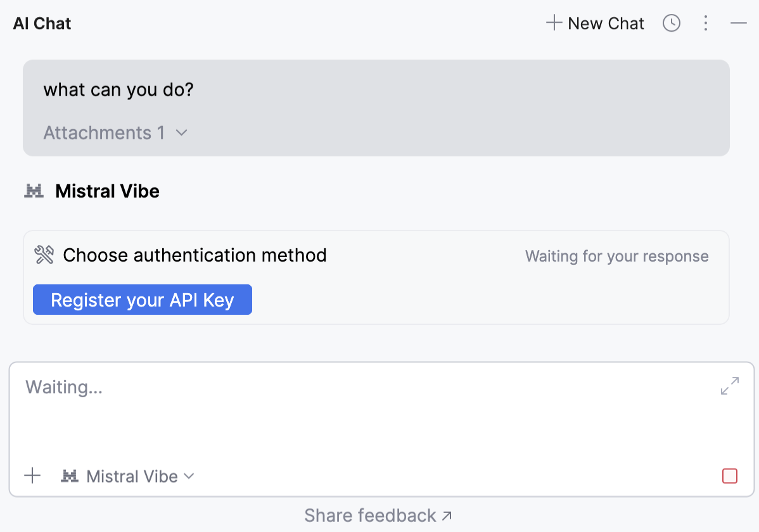Click the attach file plus icon

point(32,476)
